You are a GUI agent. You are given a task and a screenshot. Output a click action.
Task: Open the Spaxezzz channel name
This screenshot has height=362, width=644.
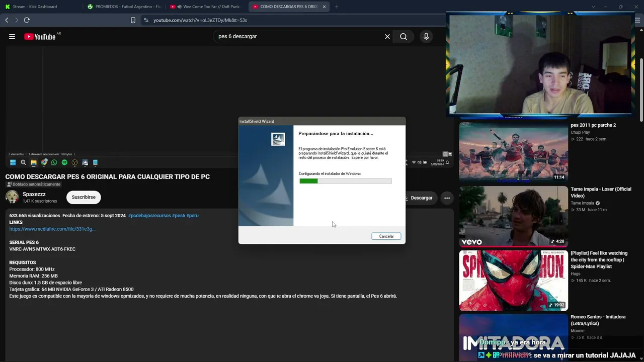(34, 194)
